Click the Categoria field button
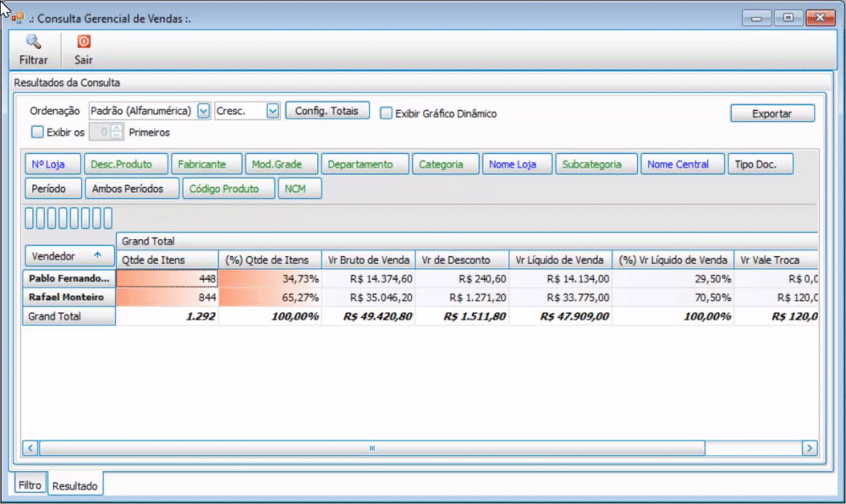The height and width of the screenshot is (504, 846). click(x=446, y=164)
